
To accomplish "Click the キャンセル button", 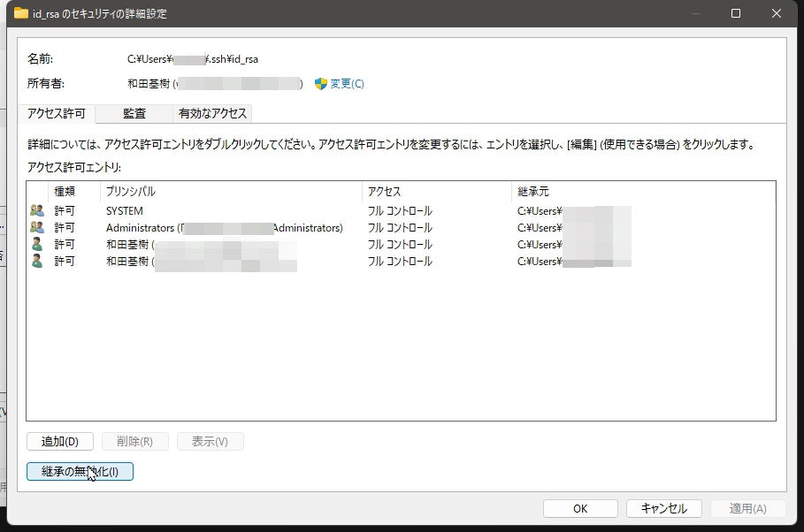I will pyautogui.click(x=664, y=508).
